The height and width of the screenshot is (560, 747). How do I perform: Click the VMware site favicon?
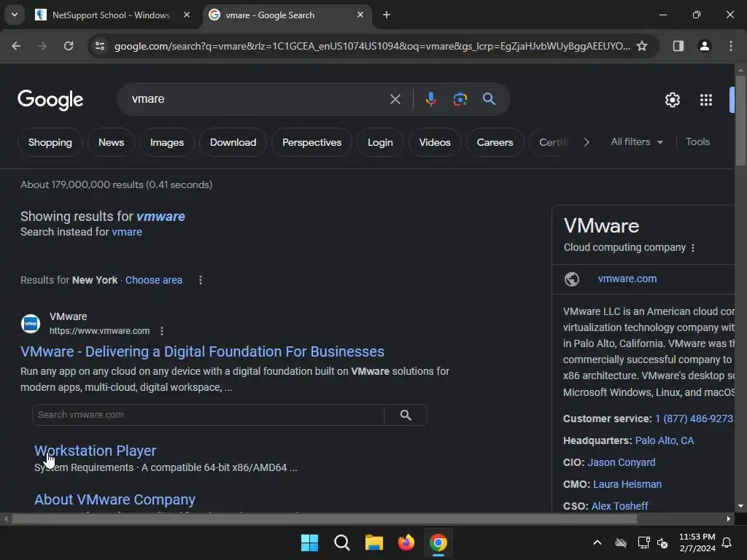(x=31, y=324)
